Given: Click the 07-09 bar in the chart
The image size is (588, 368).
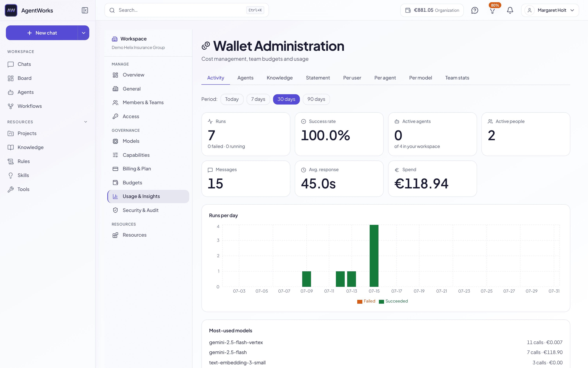Looking at the screenshot, I should pyautogui.click(x=306, y=279).
